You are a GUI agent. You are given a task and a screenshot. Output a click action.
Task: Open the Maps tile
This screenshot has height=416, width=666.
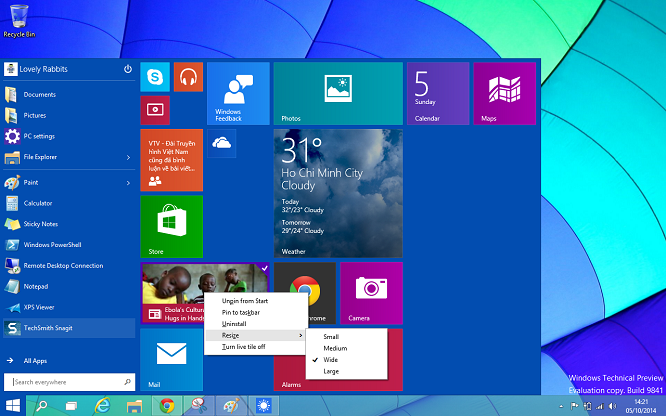click(505, 93)
